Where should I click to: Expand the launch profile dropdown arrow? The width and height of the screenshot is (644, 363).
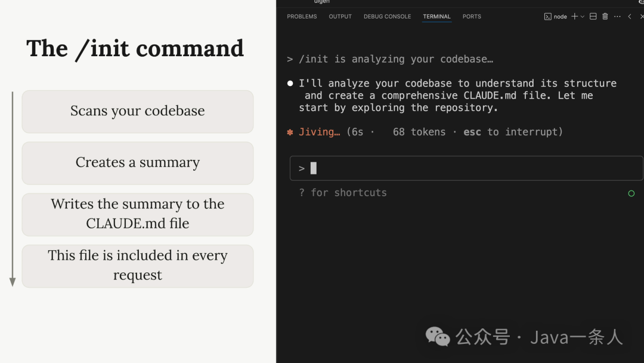[583, 17]
